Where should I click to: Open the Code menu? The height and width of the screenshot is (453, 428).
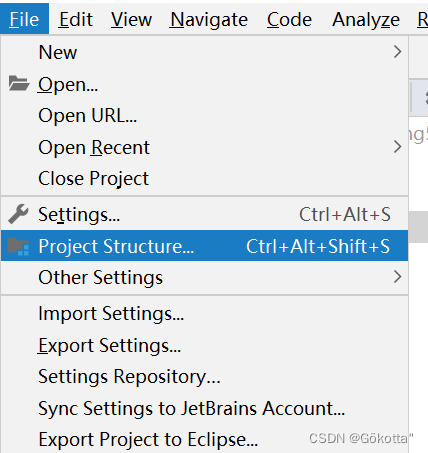289,19
